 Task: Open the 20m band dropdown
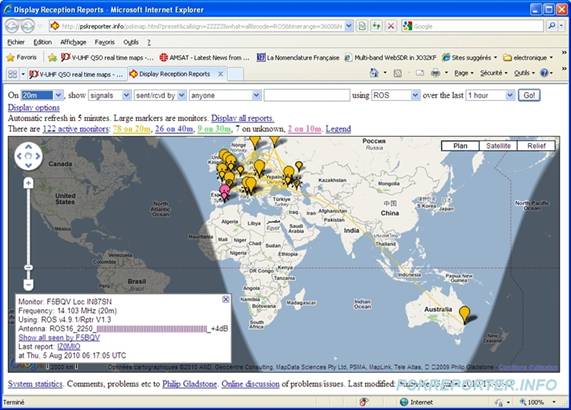click(58, 95)
